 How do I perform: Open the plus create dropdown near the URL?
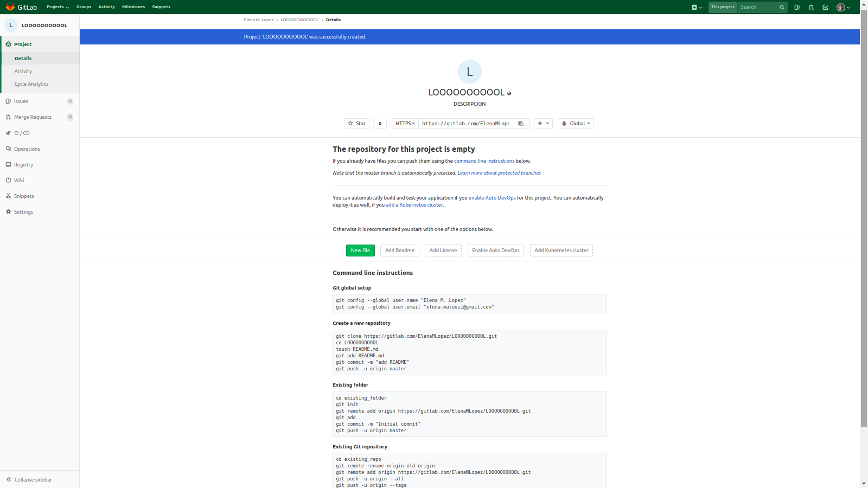(x=543, y=124)
